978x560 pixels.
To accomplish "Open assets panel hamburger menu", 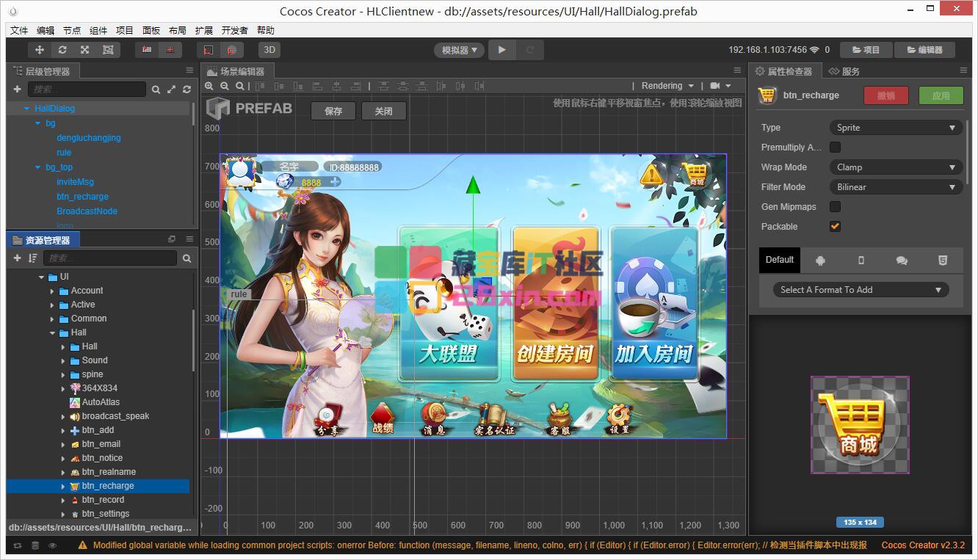I will tap(189, 239).
